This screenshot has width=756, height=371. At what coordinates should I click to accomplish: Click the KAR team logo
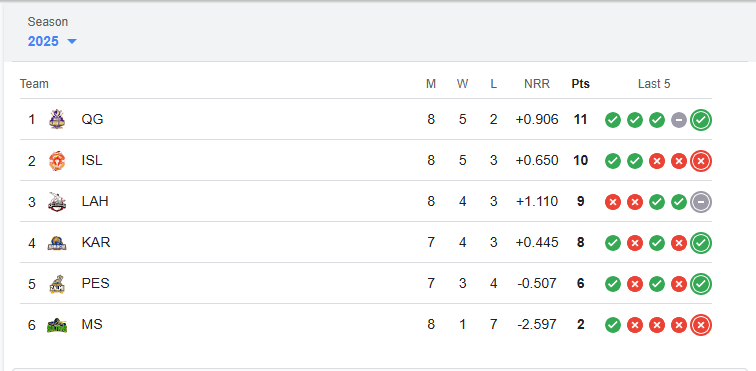57,243
